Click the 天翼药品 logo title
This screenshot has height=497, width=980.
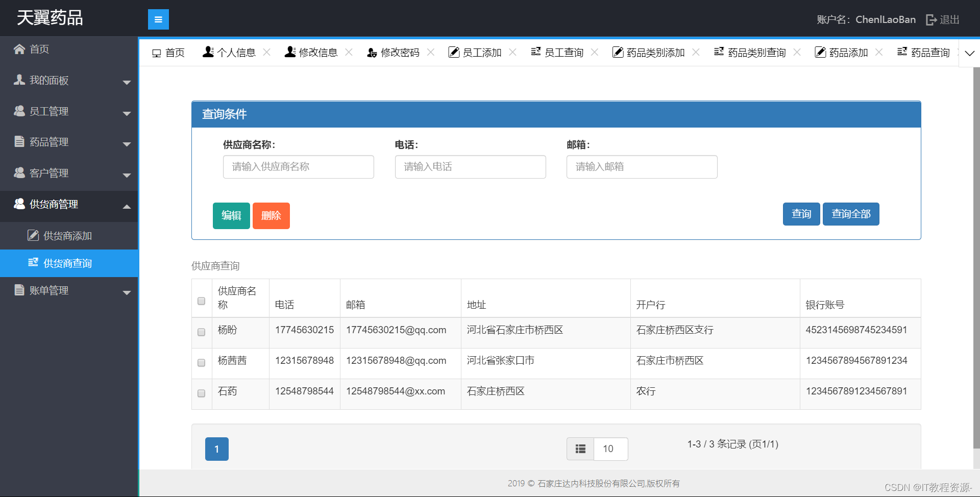[50, 18]
